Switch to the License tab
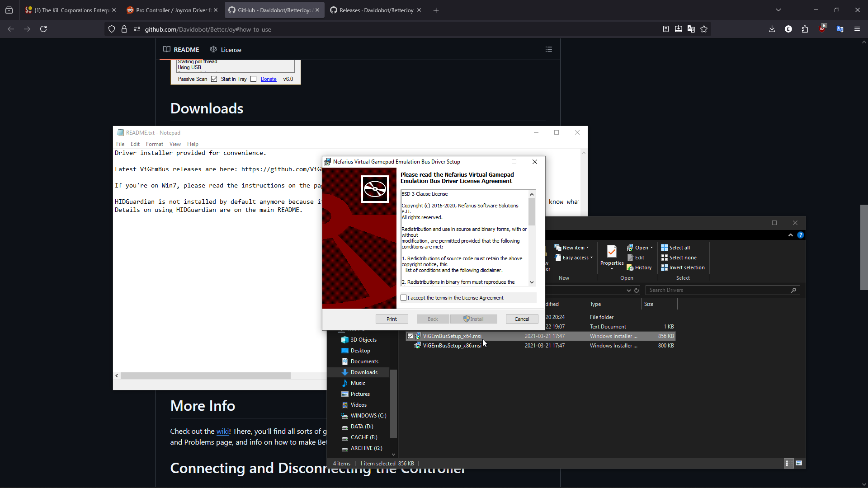 226,50
